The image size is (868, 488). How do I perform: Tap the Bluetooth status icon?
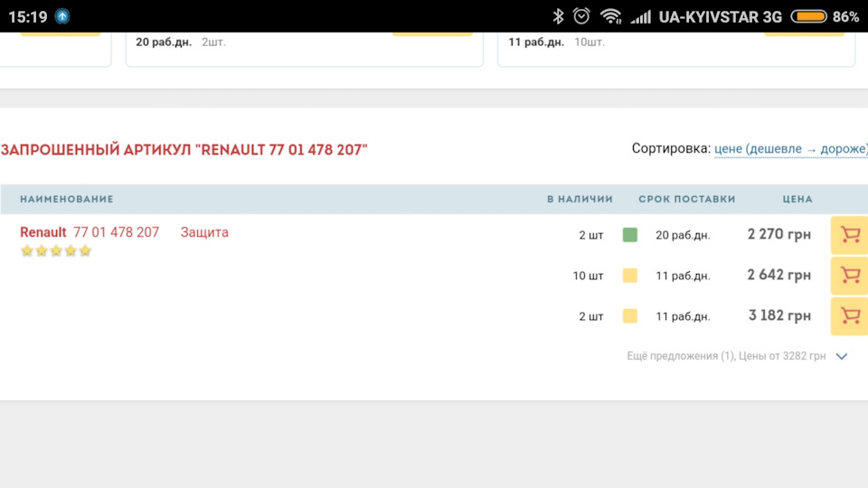[558, 16]
